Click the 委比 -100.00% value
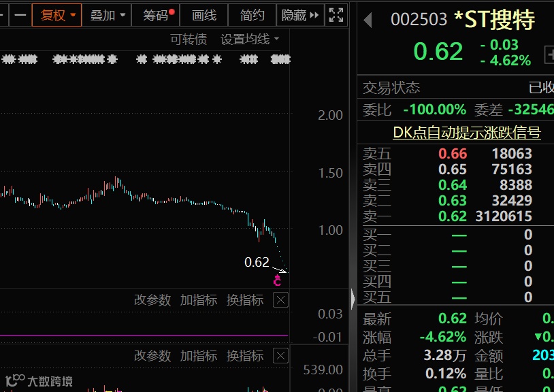This screenshot has width=554, height=392. 435,110
